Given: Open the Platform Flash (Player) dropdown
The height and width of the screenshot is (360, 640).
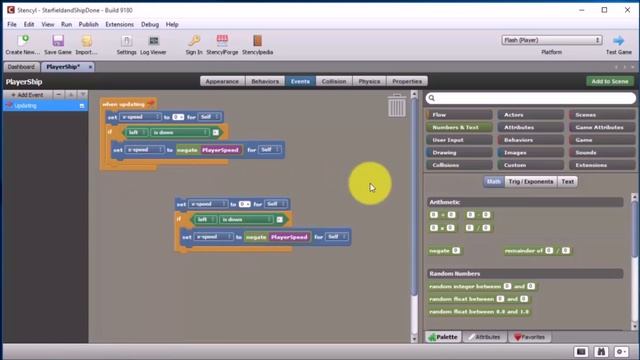Looking at the screenshot, I should tap(551, 40).
